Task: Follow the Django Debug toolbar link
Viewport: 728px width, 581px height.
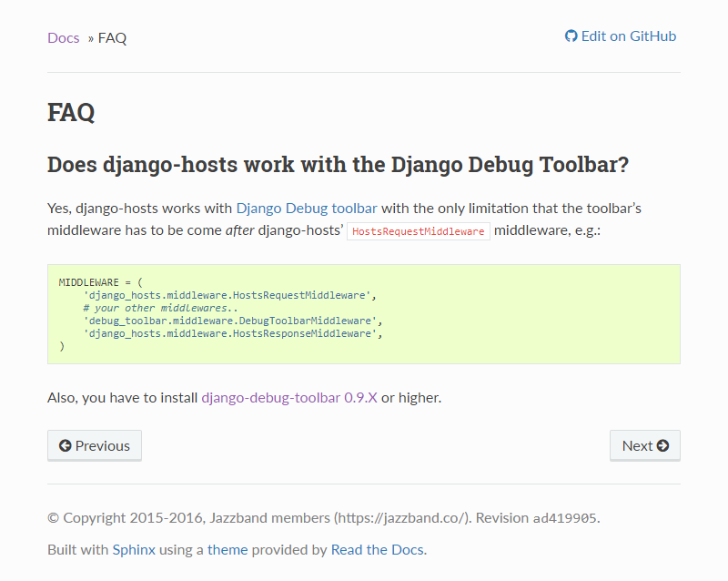Action: (307, 209)
